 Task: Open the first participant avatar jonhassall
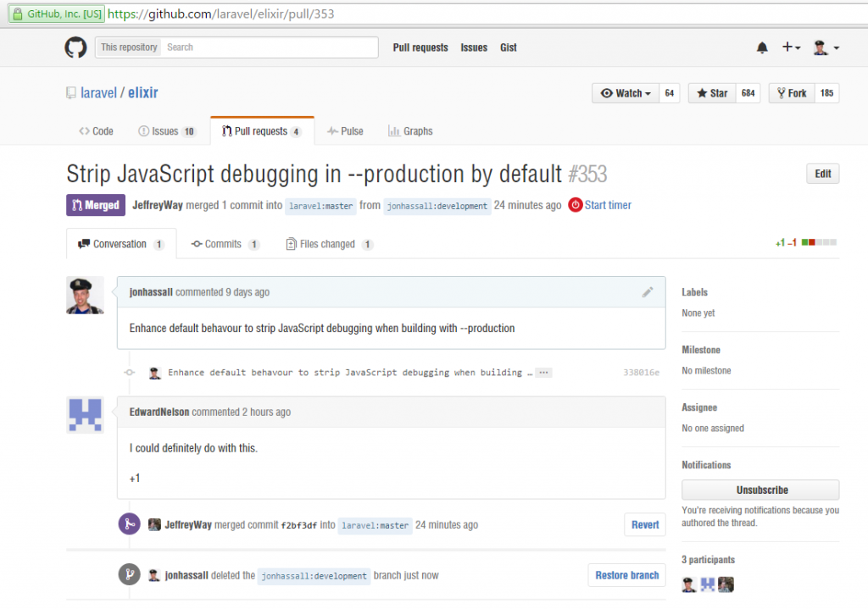tap(689, 584)
